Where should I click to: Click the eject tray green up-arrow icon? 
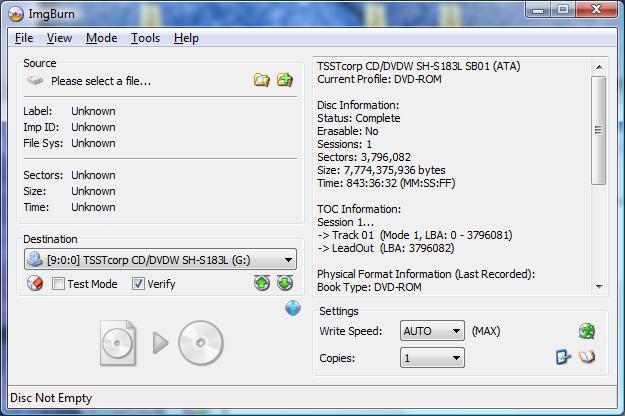262,284
